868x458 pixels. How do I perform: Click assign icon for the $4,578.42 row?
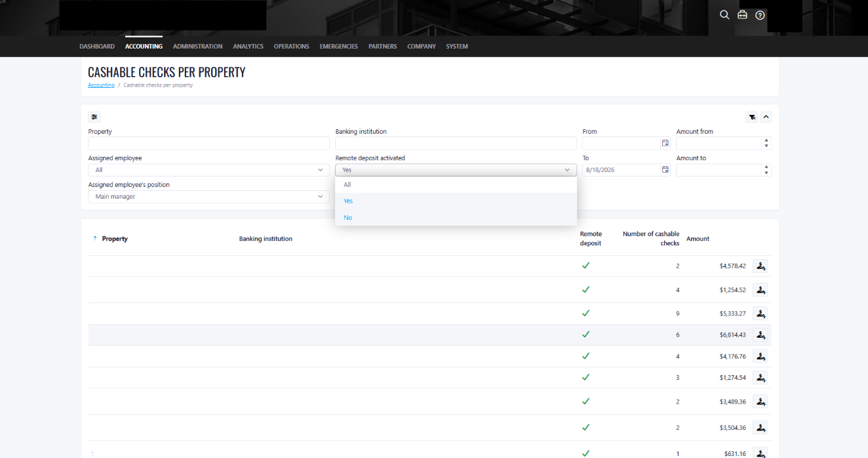click(x=760, y=266)
